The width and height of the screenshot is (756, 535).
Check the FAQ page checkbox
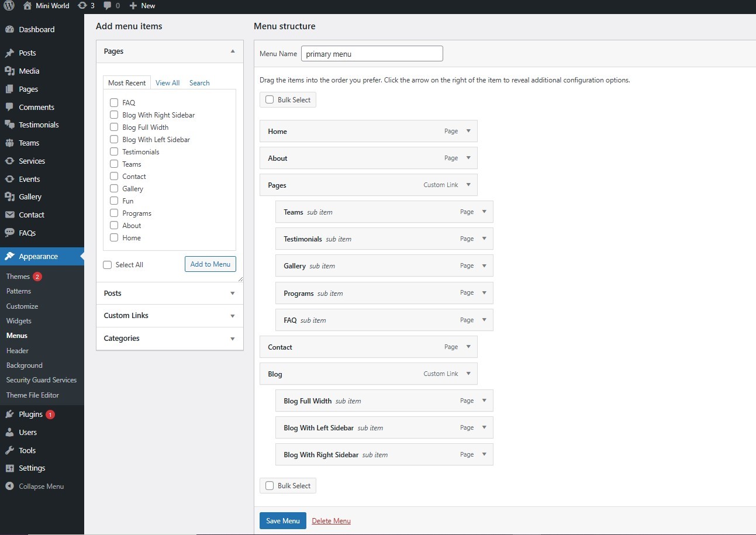click(114, 102)
